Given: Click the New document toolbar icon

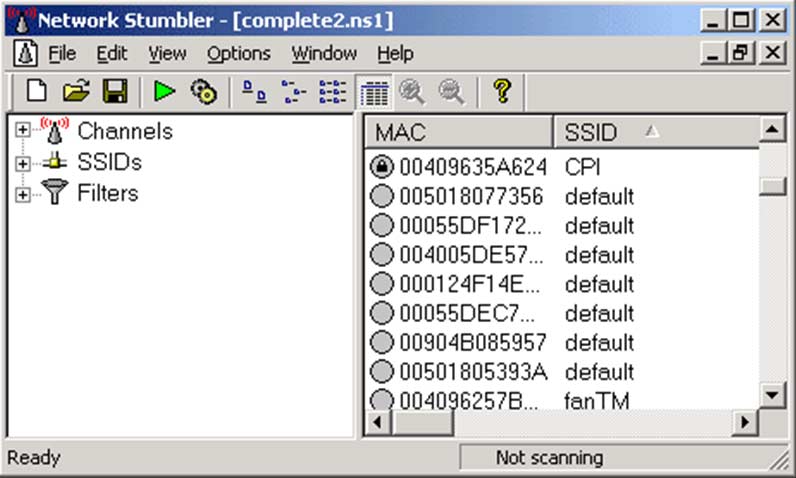Looking at the screenshot, I should 37,91.
